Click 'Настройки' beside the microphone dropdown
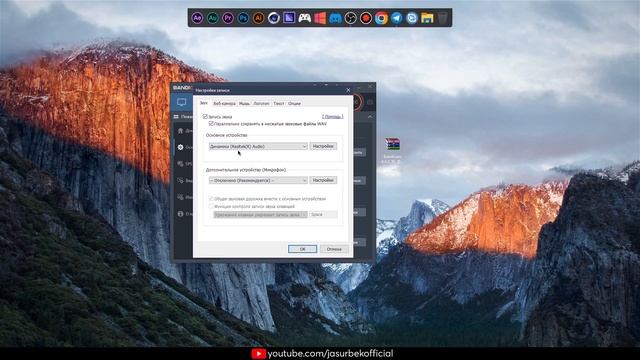 323,180
